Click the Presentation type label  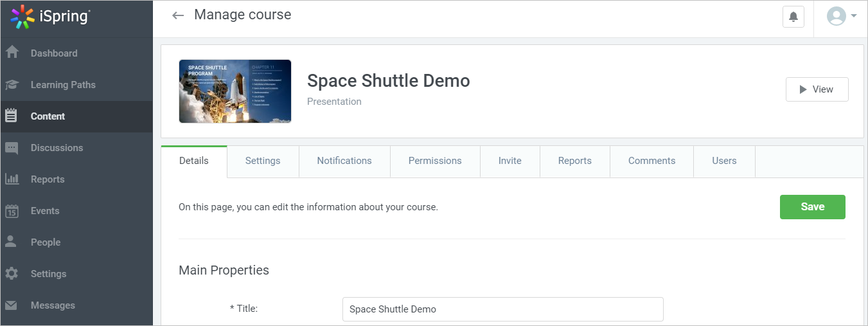(334, 102)
